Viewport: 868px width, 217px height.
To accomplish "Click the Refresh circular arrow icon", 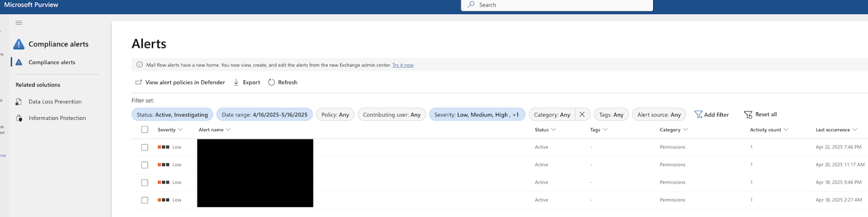I will tap(271, 82).
